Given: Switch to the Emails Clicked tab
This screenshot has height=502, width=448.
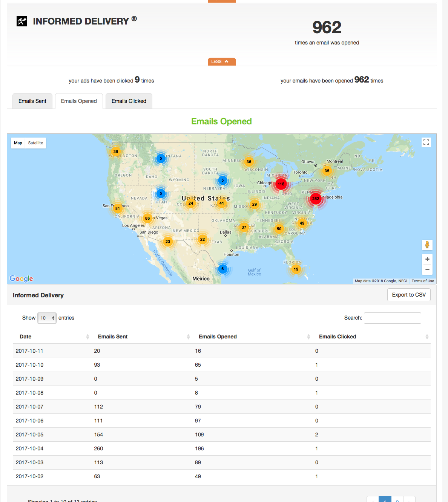Looking at the screenshot, I should point(129,101).
